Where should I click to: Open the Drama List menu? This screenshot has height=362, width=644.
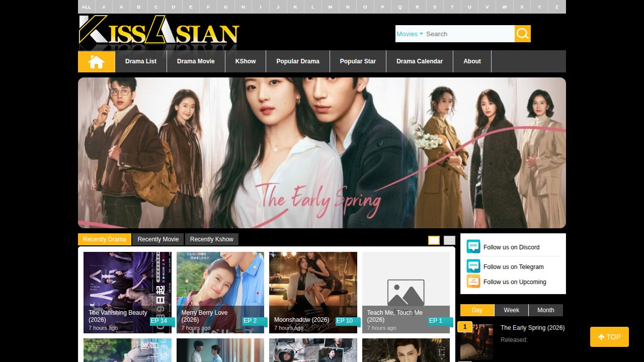coord(141,61)
